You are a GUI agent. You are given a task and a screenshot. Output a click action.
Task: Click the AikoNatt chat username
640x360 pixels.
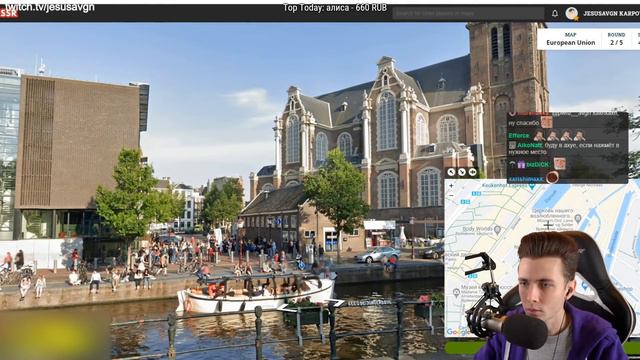click(530, 145)
